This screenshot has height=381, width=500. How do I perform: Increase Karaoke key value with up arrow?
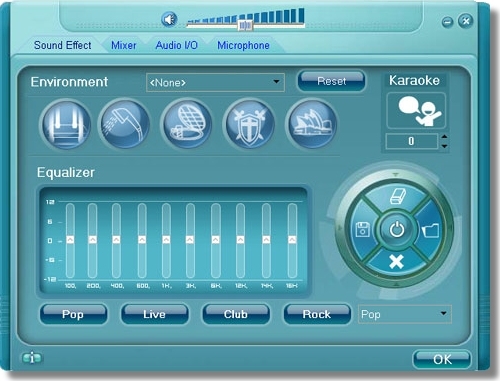[444, 137]
